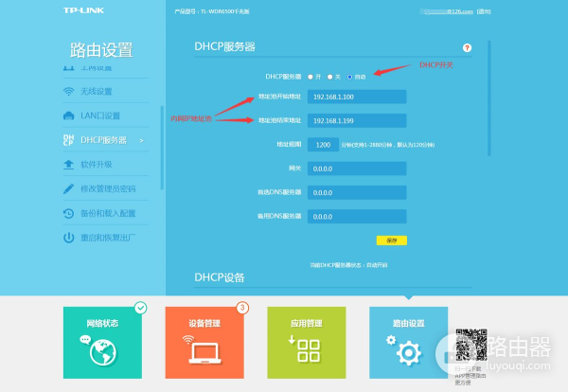Image resolution: width=568 pixels, height=392 pixels.
Task: Click the grid icon in 应用管理 tile
Action: pyautogui.click(x=309, y=350)
